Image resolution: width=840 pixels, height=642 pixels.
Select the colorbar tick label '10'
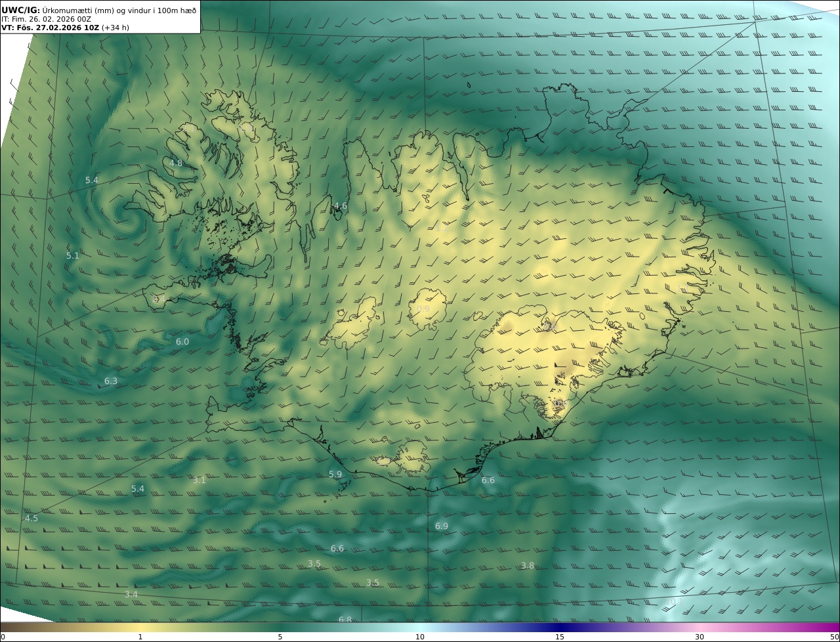click(x=420, y=637)
